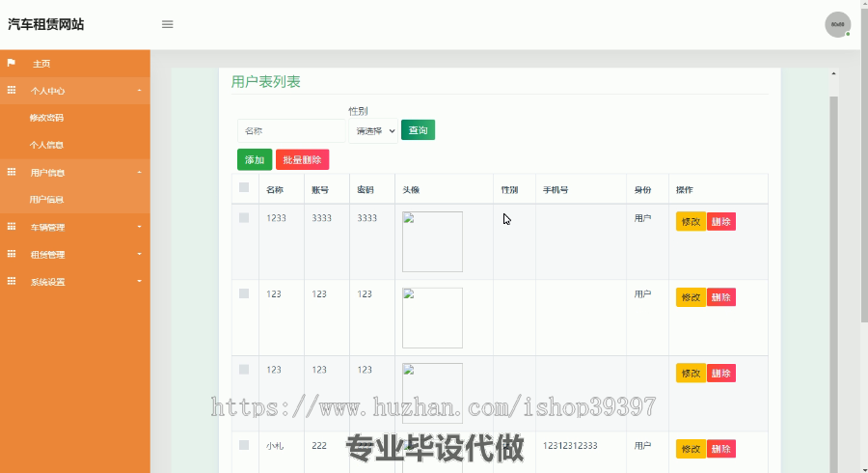Viewport: 868px width, 473px height.
Task: Open the 性别 请选择 dropdown
Action: [373, 130]
